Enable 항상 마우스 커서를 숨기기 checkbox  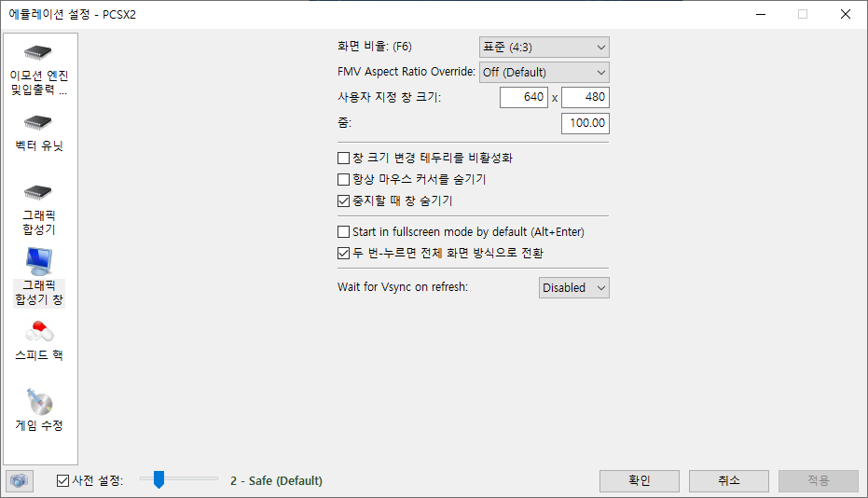click(x=343, y=179)
